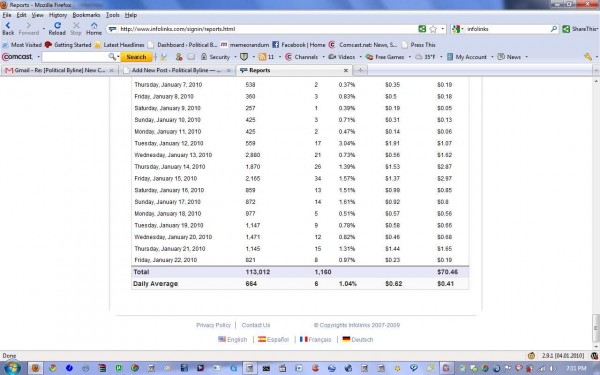
Task: Open Security toolbar dropdown
Action: 219,57
